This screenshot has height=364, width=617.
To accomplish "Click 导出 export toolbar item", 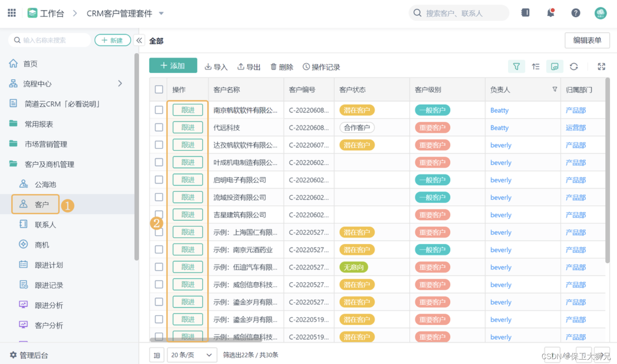I will pyautogui.click(x=249, y=67).
